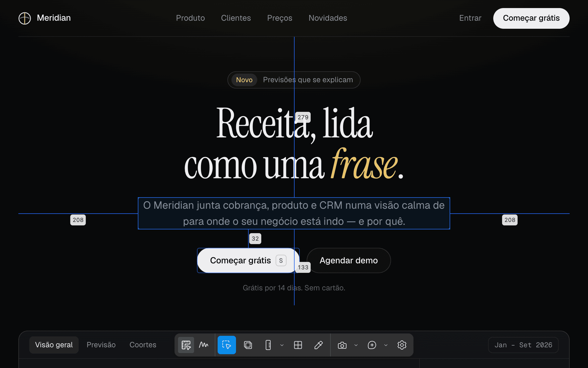Click the Agendar demo button
This screenshot has width=588, height=368.
[x=349, y=260]
